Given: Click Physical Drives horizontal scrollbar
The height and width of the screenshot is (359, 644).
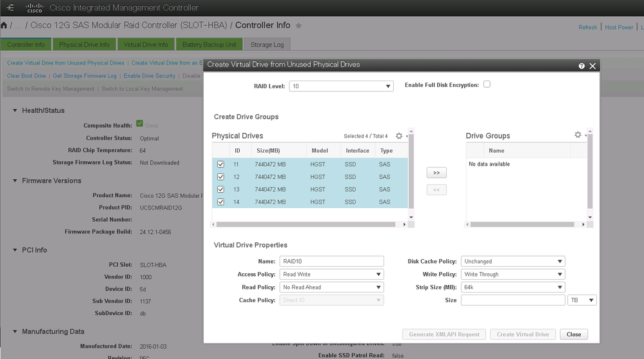Looking at the screenshot, I should (x=306, y=224).
